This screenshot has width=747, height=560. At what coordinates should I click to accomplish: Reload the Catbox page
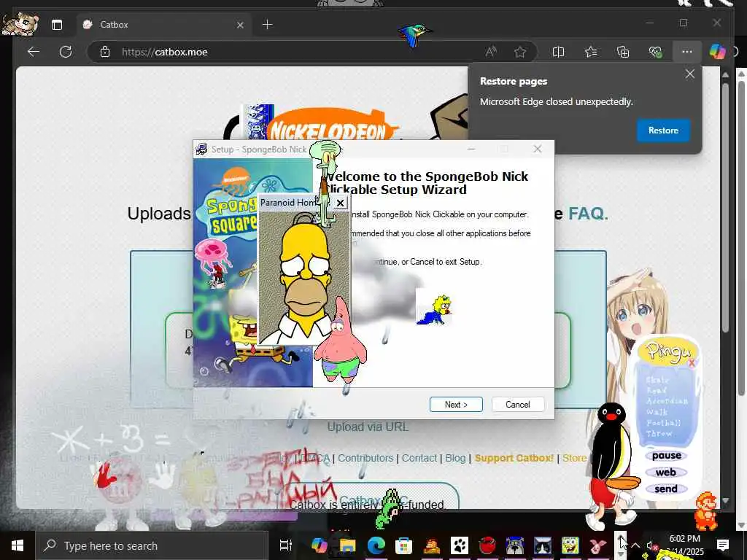click(65, 52)
